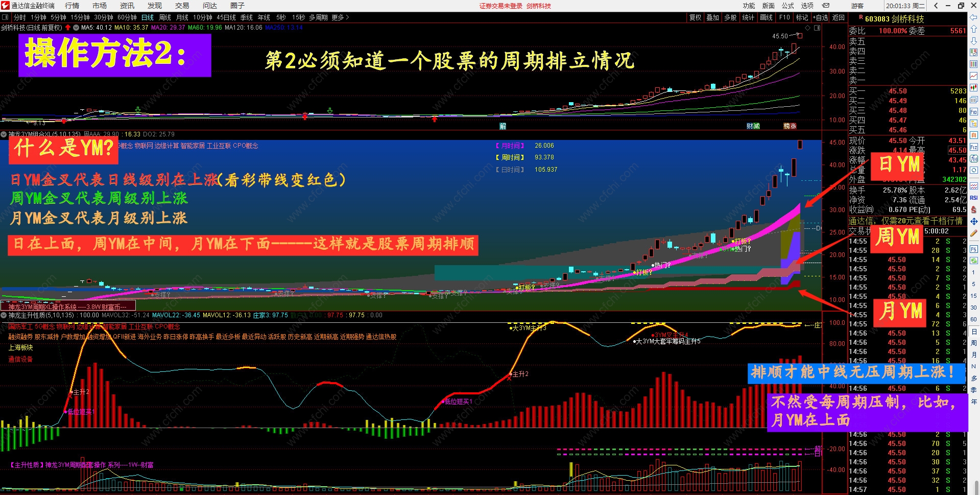Open the 神龙3YM组合XL indicator dropdown
Image resolution: width=980 pixels, height=495 pixels.
(x=4, y=134)
